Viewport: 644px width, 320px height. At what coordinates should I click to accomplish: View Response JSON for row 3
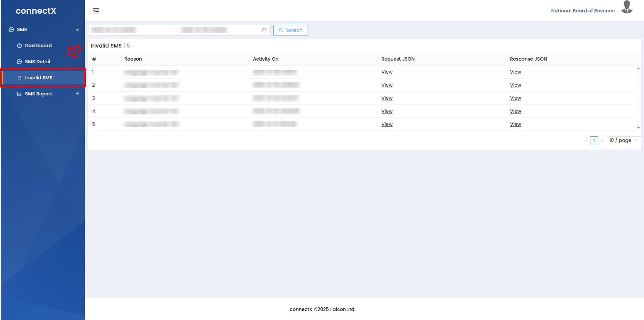click(515, 98)
